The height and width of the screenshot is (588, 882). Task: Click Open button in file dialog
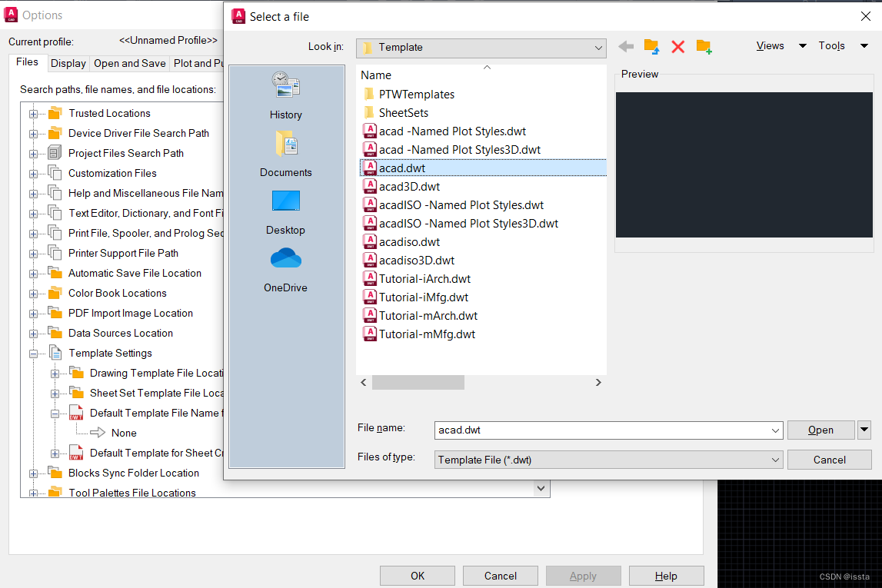(820, 430)
